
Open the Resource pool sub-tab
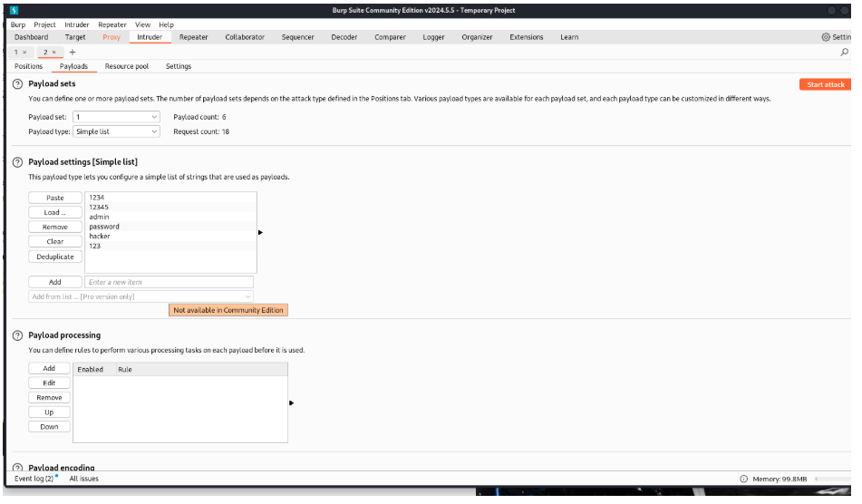click(x=126, y=66)
